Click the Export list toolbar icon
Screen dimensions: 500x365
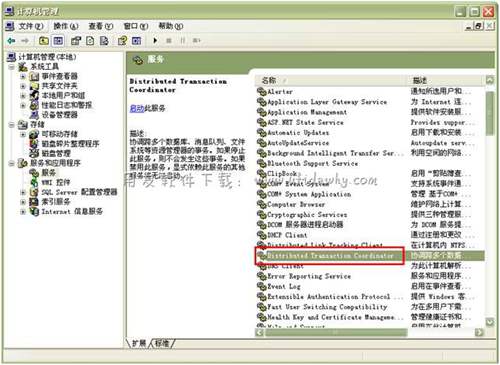coord(104,41)
